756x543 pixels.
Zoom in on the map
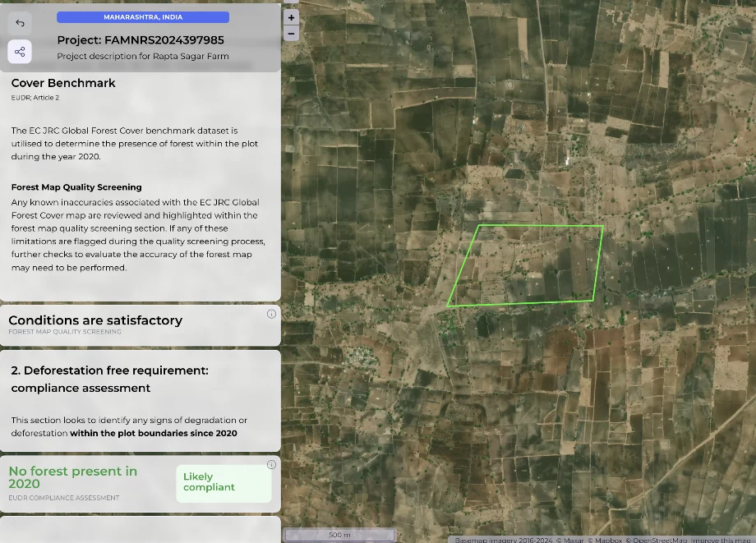(291, 18)
